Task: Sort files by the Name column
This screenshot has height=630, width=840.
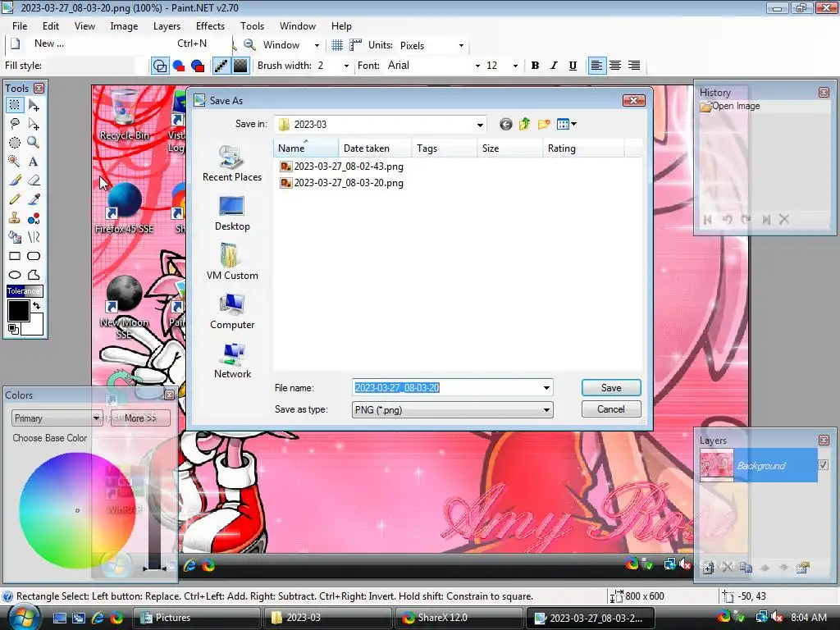Action: [x=306, y=148]
